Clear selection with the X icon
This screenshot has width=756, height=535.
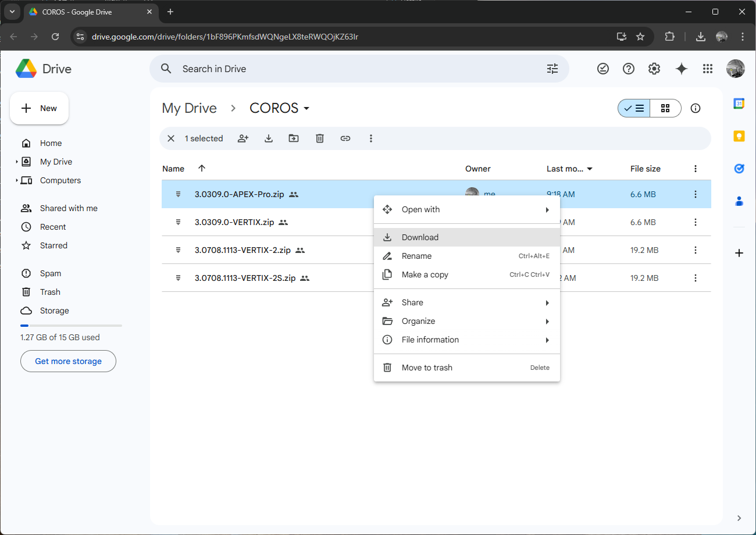171,138
